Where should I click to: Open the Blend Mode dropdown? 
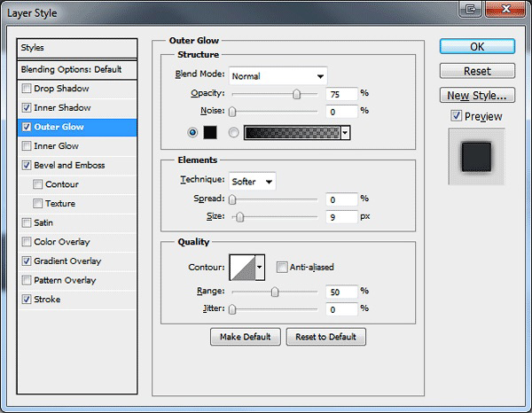coord(278,76)
